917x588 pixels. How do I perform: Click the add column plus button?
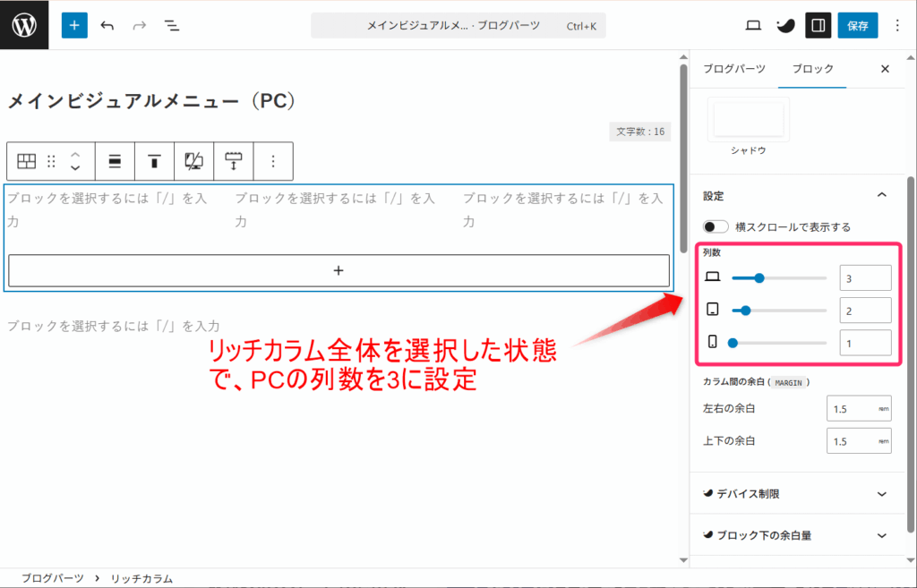[x=339, y=270]
